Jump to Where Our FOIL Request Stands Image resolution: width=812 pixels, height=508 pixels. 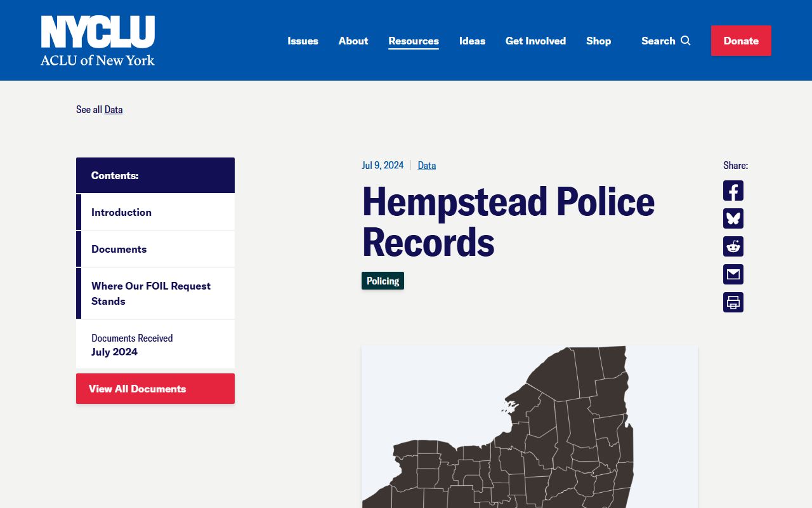point(155,293)
